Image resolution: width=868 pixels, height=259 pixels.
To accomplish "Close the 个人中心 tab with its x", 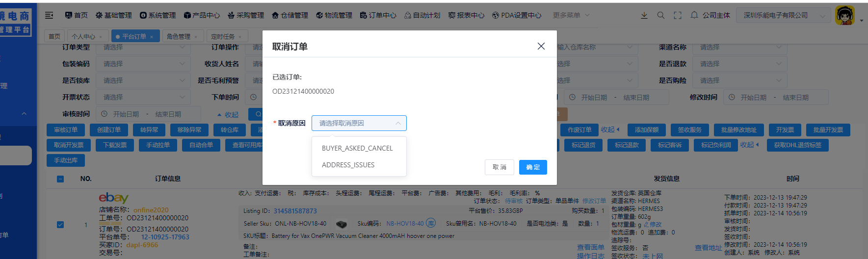I will tap(101, 37).
